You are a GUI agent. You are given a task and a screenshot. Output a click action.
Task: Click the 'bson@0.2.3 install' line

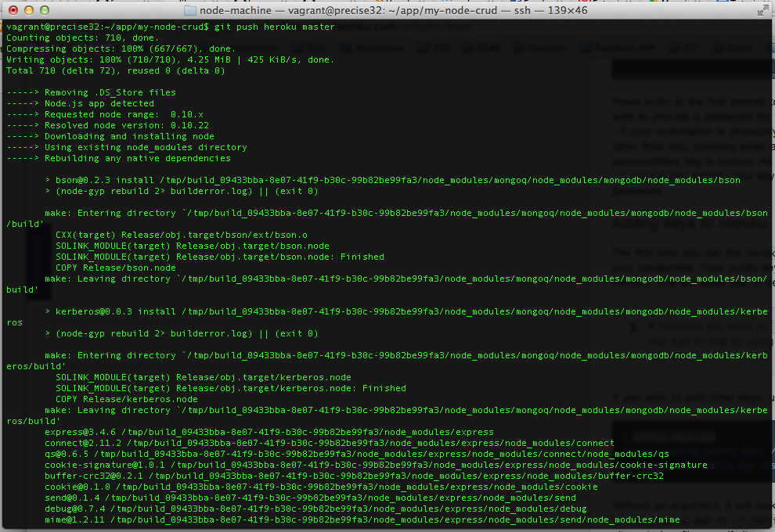coord(393,180)
